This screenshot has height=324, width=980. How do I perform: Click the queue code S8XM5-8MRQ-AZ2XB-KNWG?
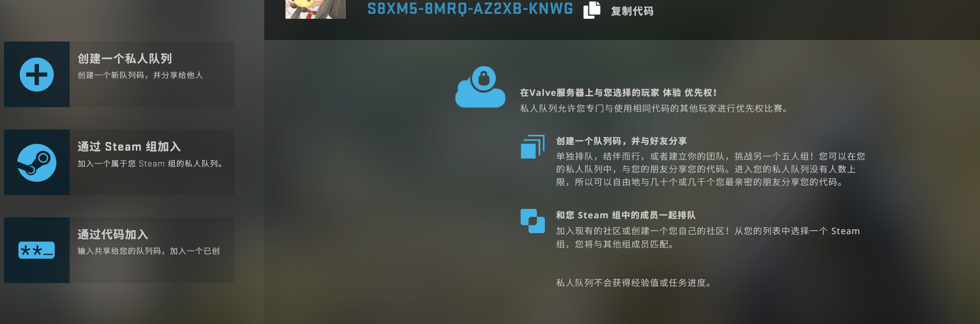click(470, 8)
